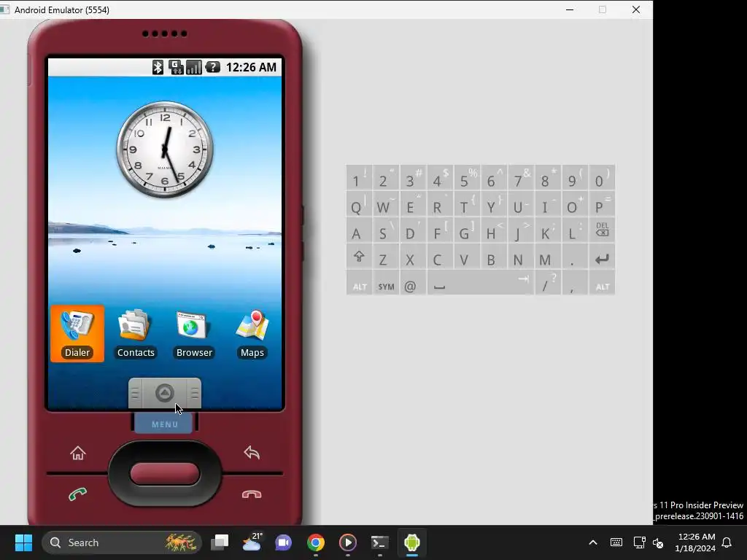Image resolution: width=747 pixels, height=560 pixels.
Task: Click the green Call button
Action: click(x=77, y=494)
